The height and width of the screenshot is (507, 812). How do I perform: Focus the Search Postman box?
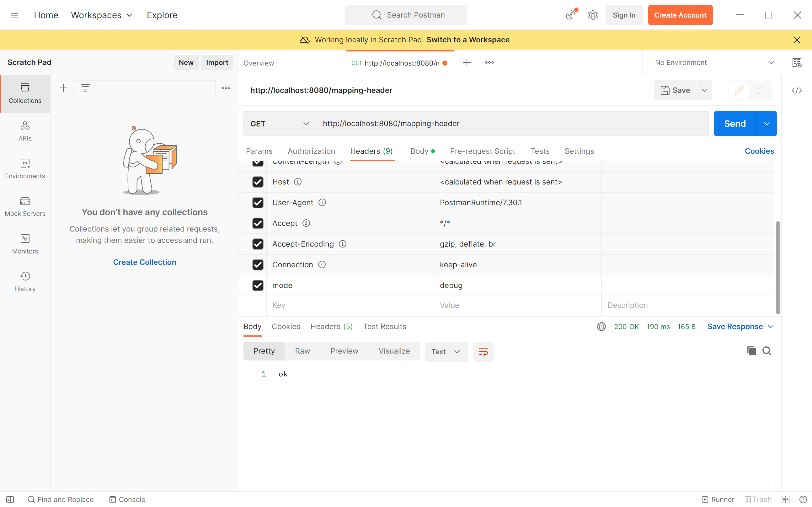coord(406,15)
